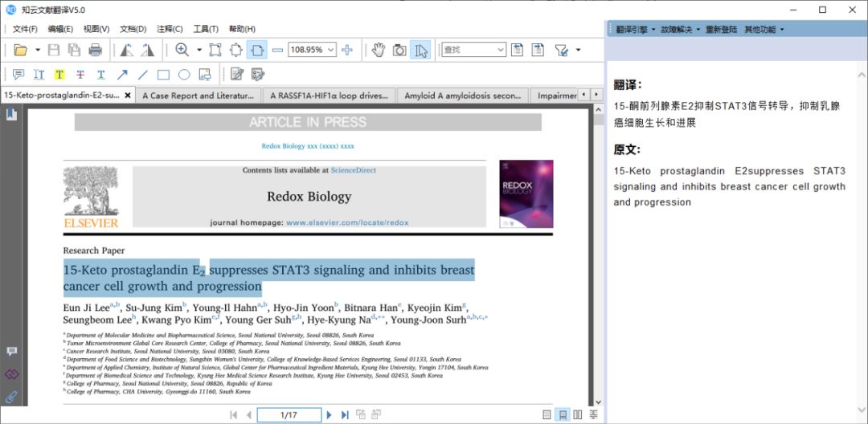This screenshot has height=424, width=868.
Task: Select the line drawing tool
Action: pos(143,75)
